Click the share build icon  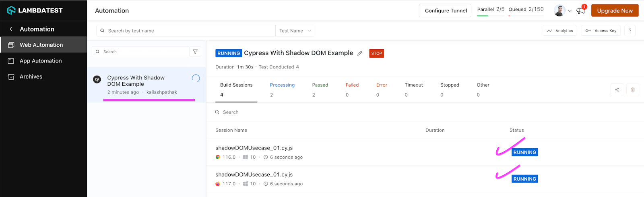[x=617, y=90]
